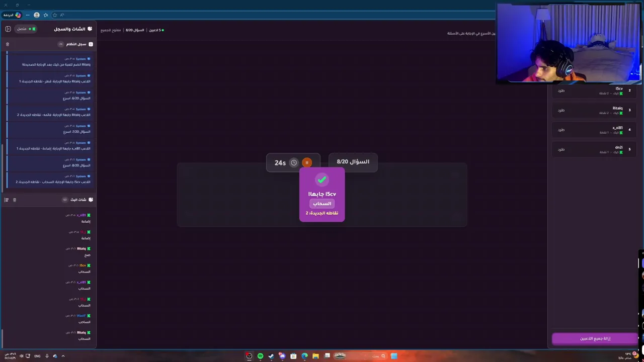Pause the question timer
Viewport: 644px width, 362px height.
point(307,162)
